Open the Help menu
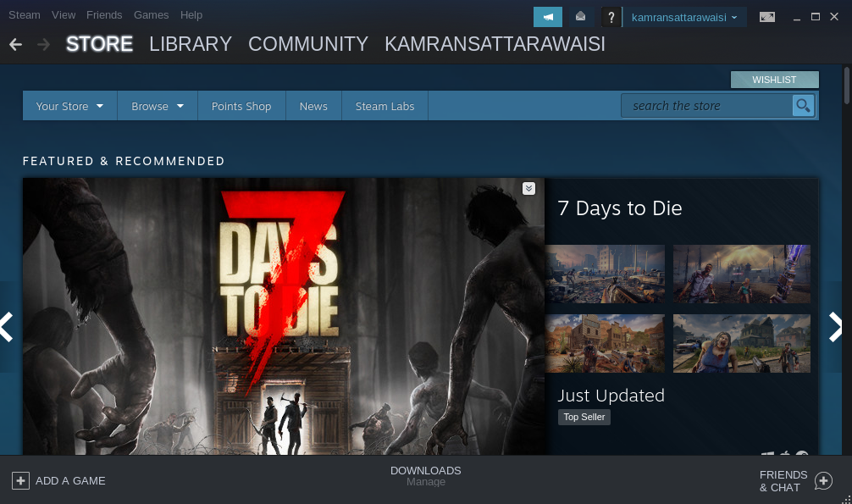 pos(191,15)
